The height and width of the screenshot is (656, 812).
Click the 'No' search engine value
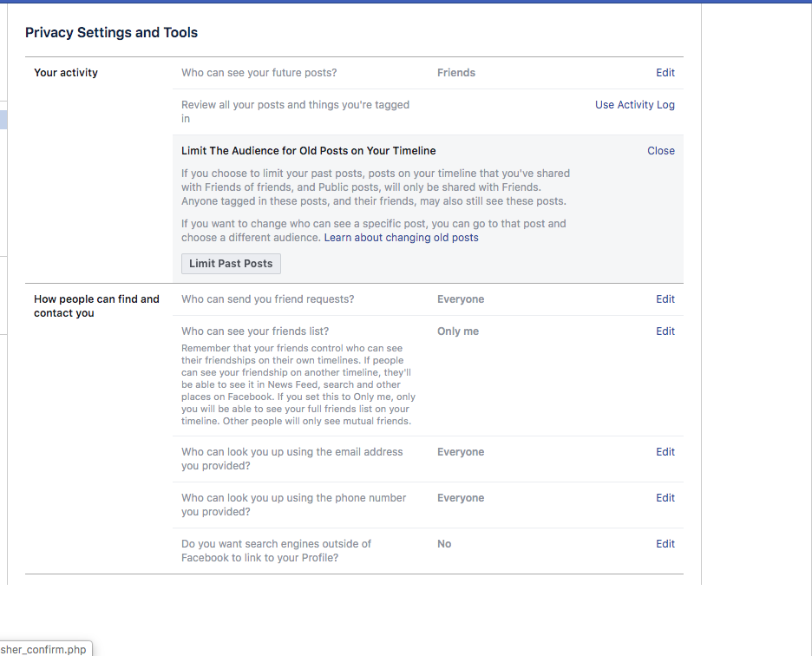(x=444, y=543)
